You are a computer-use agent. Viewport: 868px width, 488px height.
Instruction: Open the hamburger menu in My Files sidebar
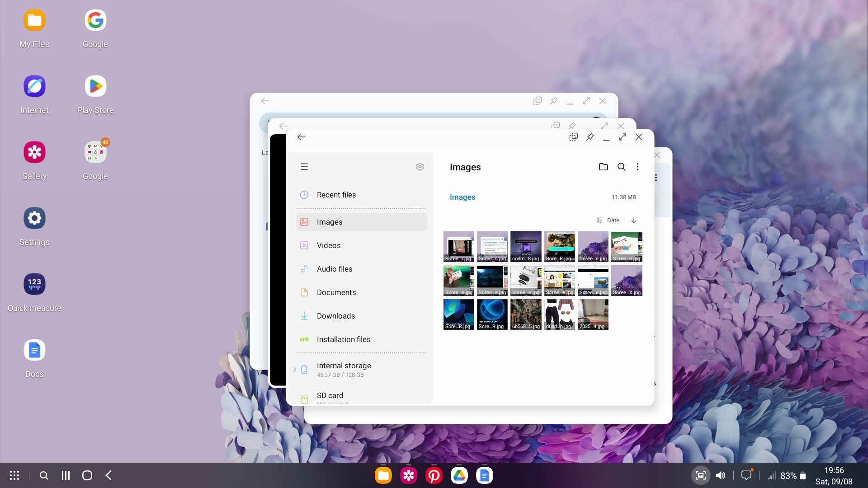[304, 167]
